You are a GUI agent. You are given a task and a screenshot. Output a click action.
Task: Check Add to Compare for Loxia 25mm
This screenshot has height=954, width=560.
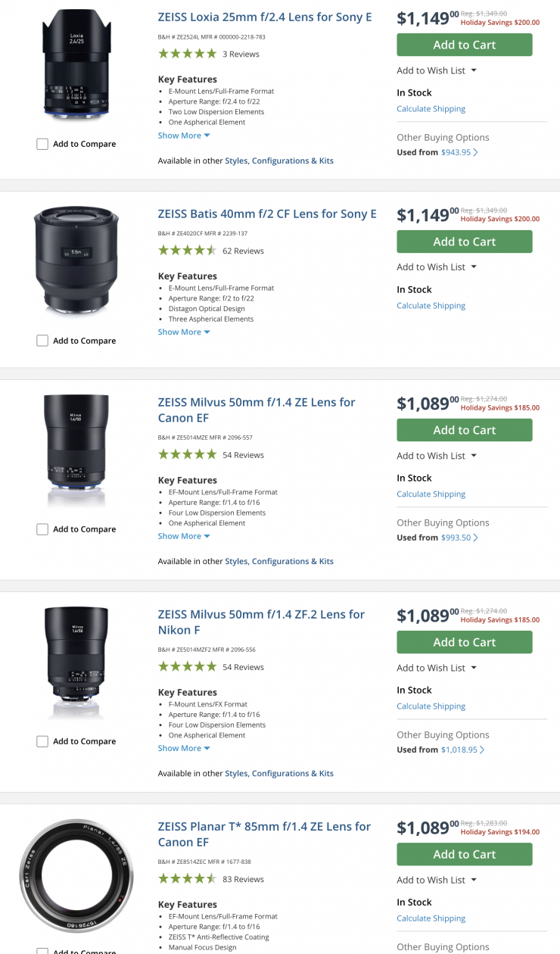click(42, 144)
